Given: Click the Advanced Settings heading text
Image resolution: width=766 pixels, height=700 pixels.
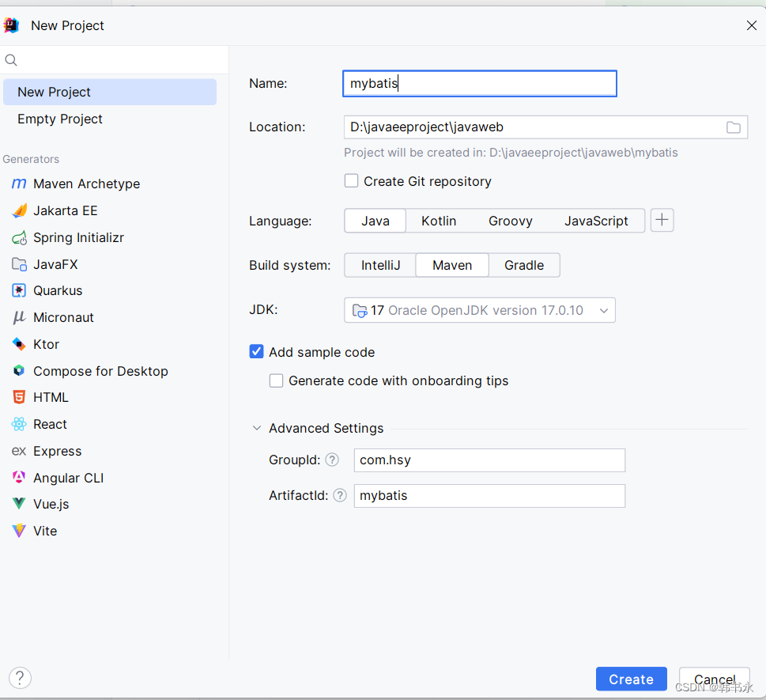Looking at the screenshot, I should tap(326, 428).
